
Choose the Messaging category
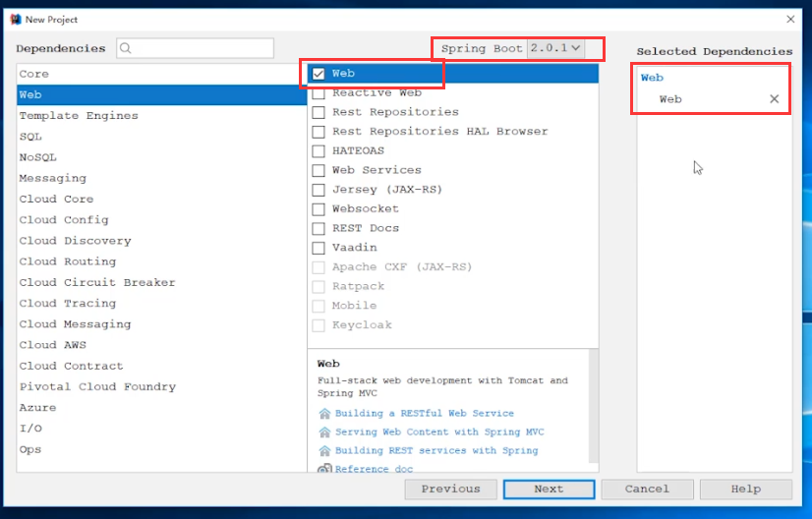[161, 178]
